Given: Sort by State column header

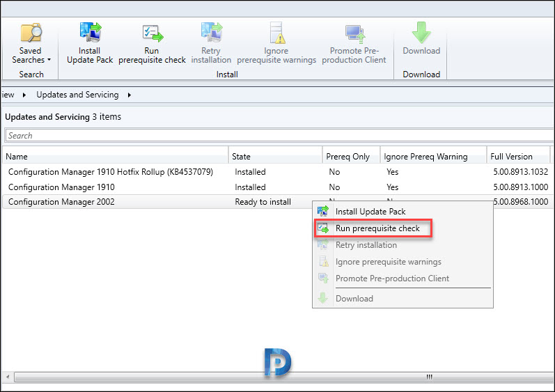Looking at the screenshot, I should (275, 156).
